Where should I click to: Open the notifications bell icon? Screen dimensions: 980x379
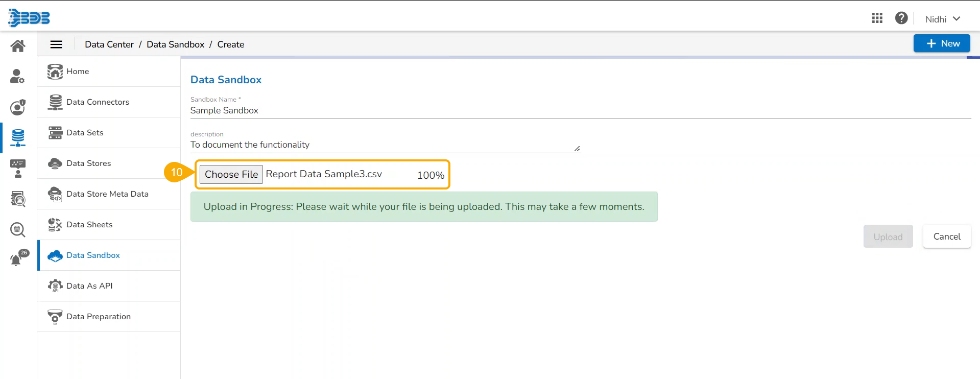tap(17, 259)
